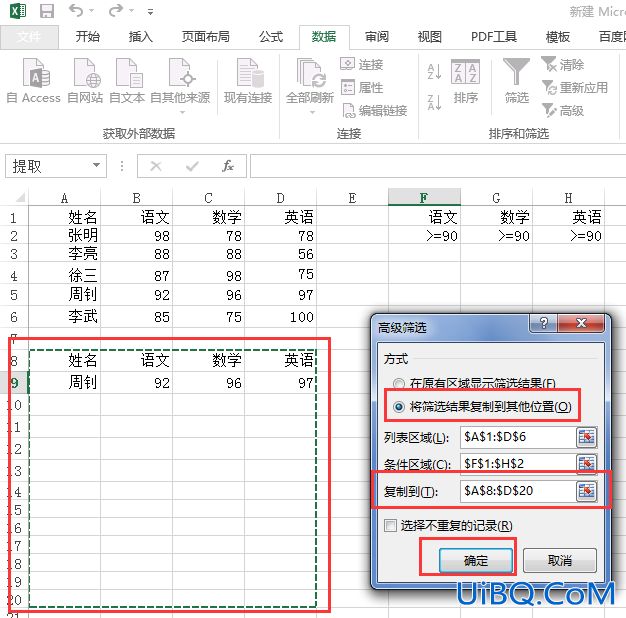Viewport: 626px width, 618px height.
Task: Open help in 高级筛选 dialog
Action: point(543,323)
